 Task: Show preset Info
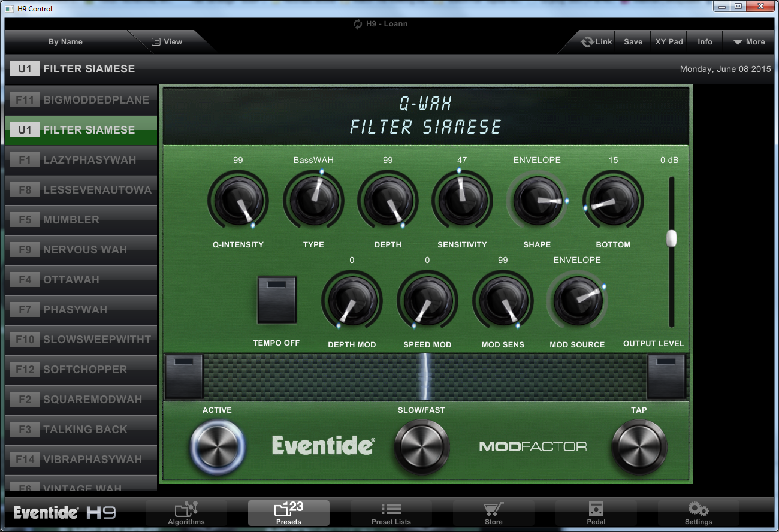705,42
